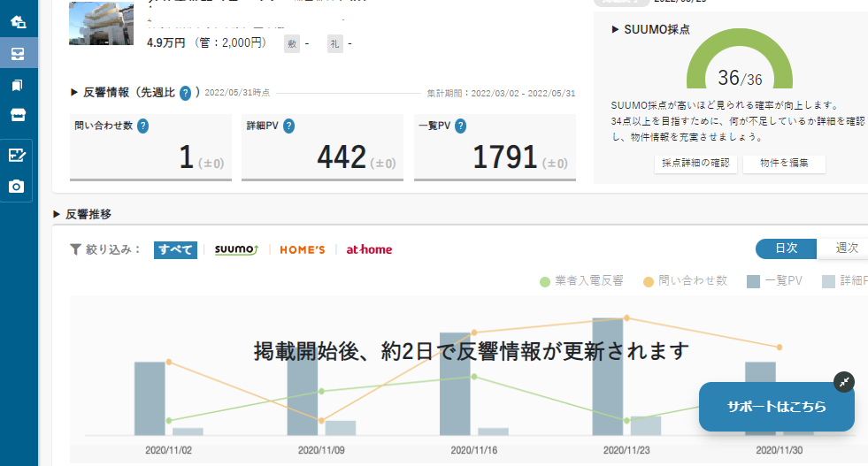Filter chart by すべて
The image size is (868, 466).
[175, 249]
